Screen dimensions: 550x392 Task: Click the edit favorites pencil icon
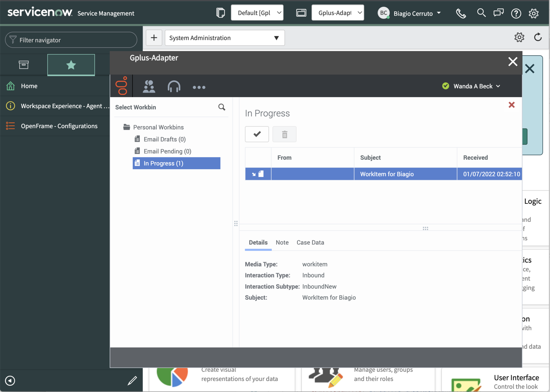(132, 381)
